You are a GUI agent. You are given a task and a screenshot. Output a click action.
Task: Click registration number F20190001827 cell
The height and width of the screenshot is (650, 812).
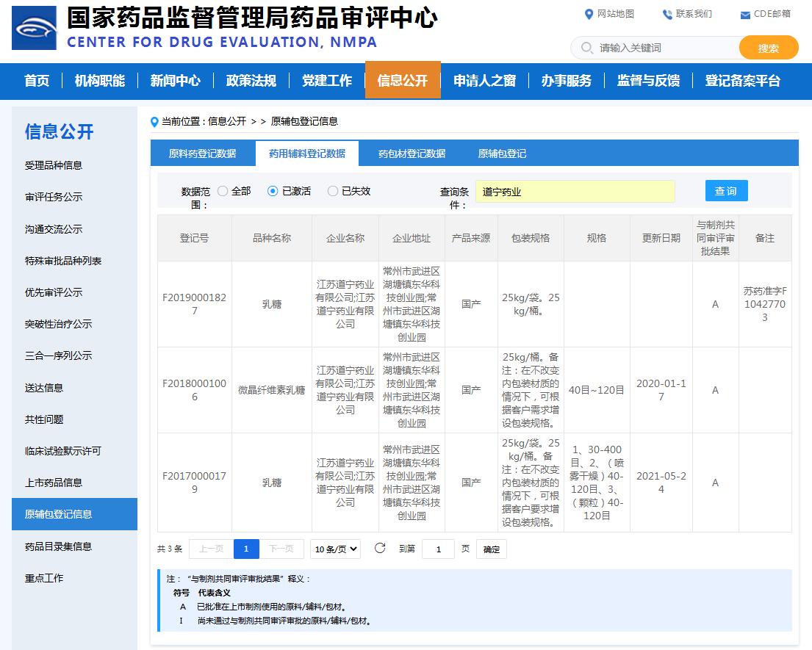194,304
